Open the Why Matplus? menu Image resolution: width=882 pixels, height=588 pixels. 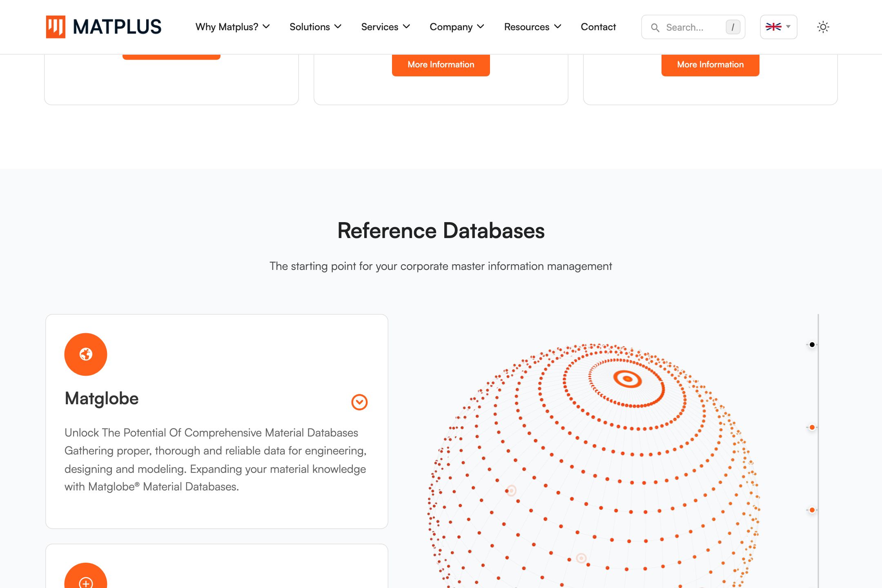(x=233, y=27)
